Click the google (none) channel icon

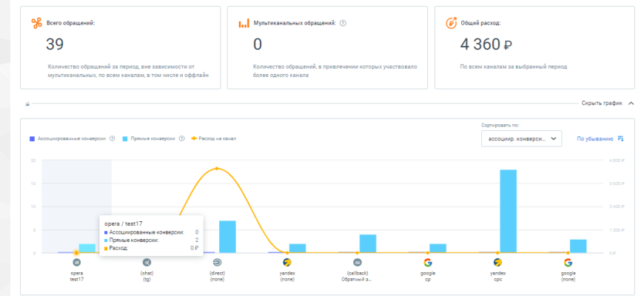click(568, 262)
